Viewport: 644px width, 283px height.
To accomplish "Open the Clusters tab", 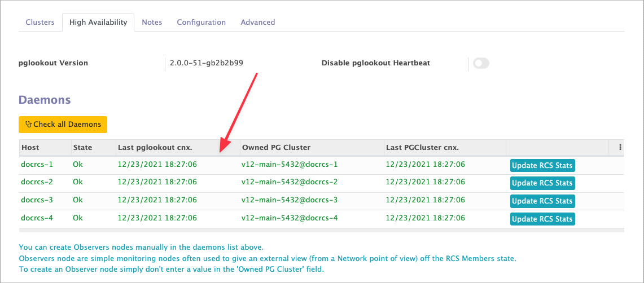I will coord(40,23).
